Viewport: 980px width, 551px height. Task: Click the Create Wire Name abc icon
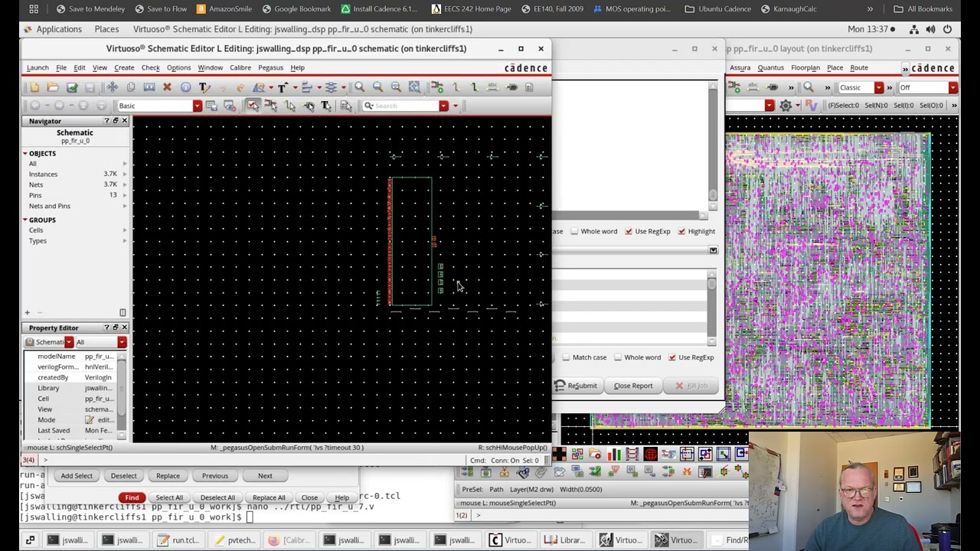click(x=492, y=86)
